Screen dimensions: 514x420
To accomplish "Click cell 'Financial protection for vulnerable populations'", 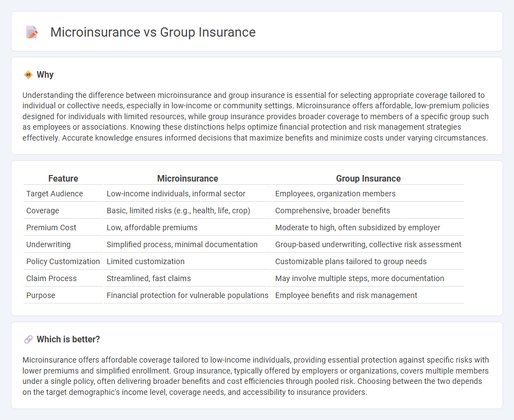I will click(x=188, y=295).
